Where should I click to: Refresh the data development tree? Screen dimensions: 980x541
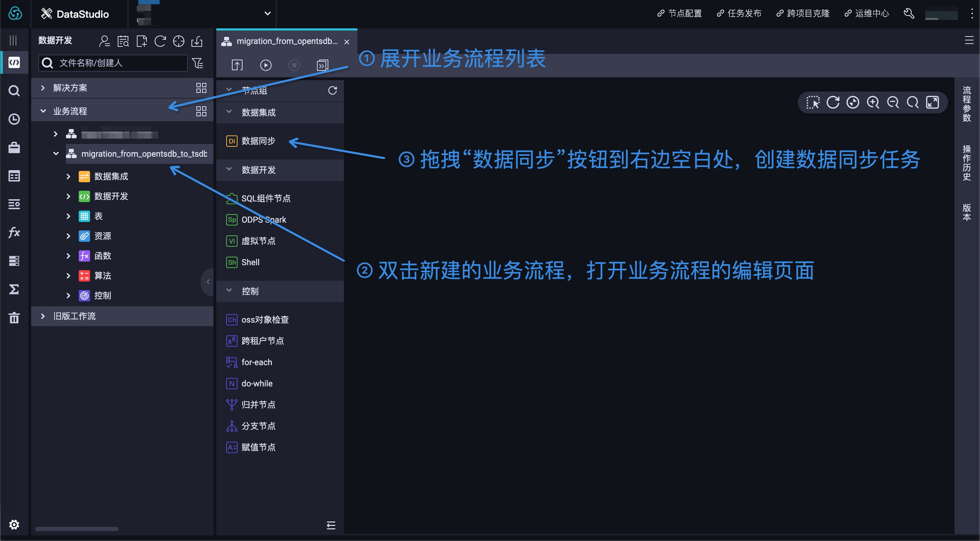click(160, 41)
